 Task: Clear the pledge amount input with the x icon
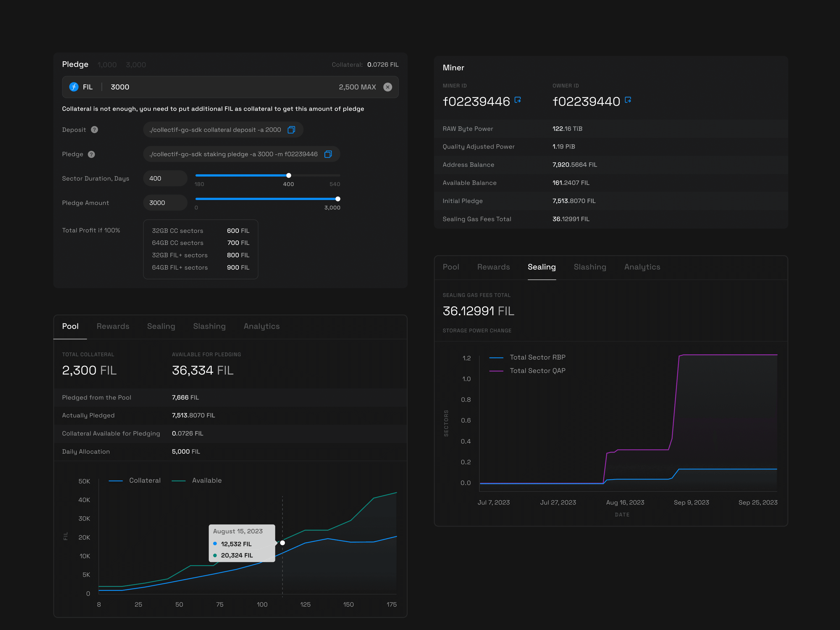[x=388, y=87]
